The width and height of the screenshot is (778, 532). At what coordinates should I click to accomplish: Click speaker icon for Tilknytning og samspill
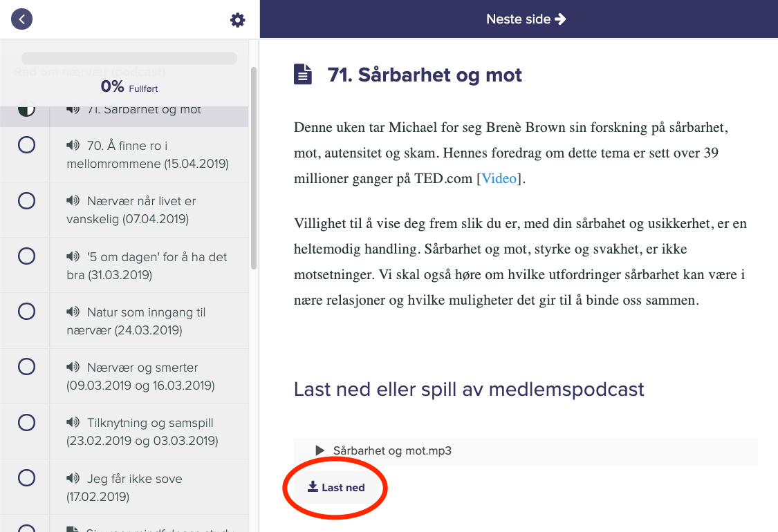tap(73, 422)
